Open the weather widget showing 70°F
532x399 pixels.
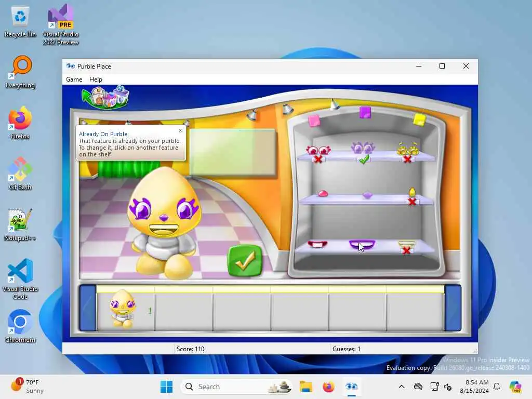click(27, 387)
